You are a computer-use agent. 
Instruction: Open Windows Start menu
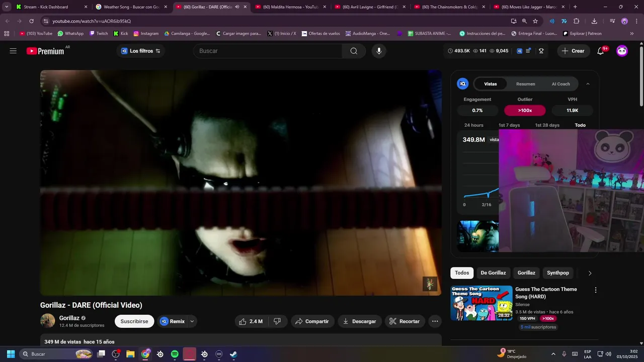click(11, 354)
